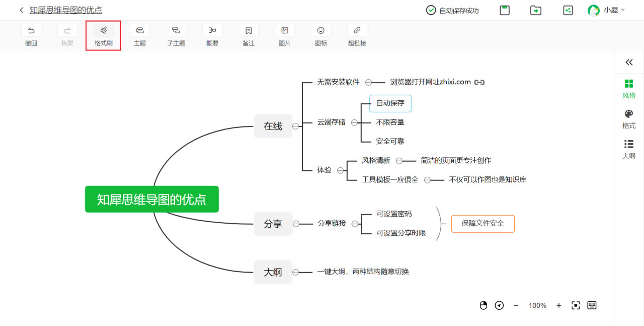Viewport: 644px width, 326px height.
Task: Zoom in with the plus button
Action: 559,305
